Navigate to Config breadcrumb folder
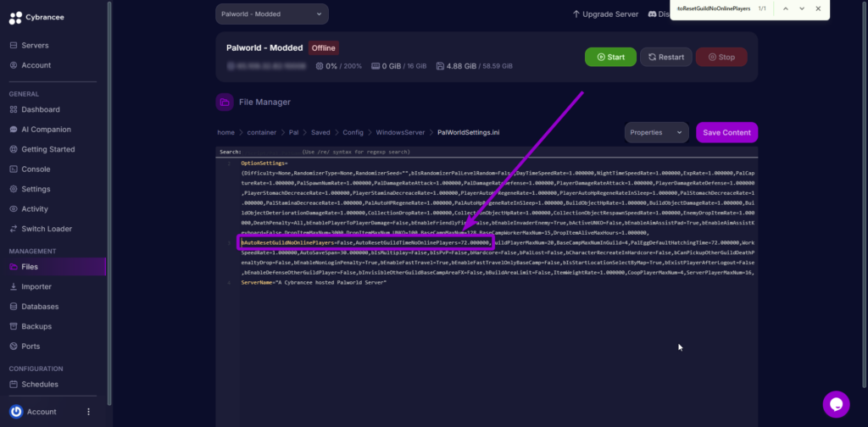This screenshot has height=427, width=868. pyautogui.click(x=353, y=133)
